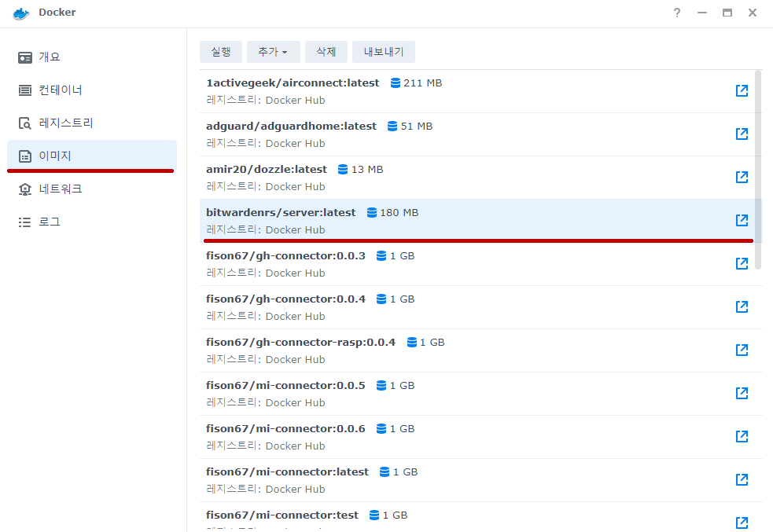Open help with the question mark icon
This screenshot has height=532, width=773.
(677, 13)
